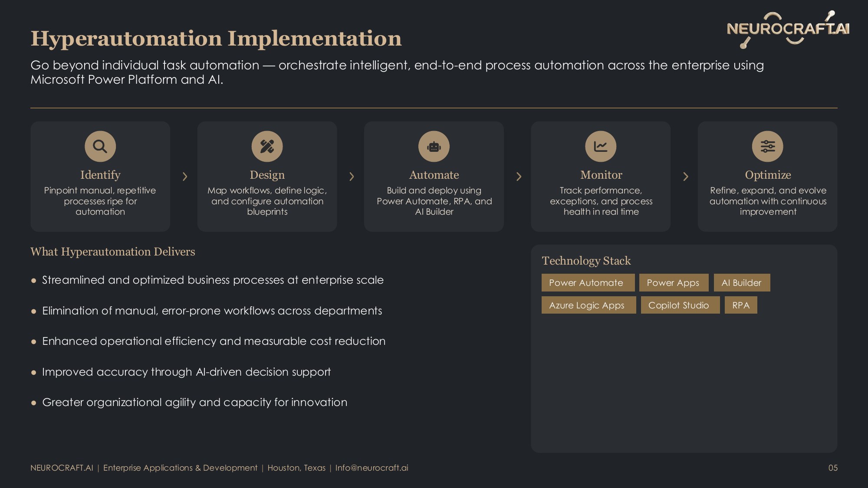This screenshot has height=488, width=868.
Task: Click the chevron between Monitor and Optimize
Action: (686, 177)
